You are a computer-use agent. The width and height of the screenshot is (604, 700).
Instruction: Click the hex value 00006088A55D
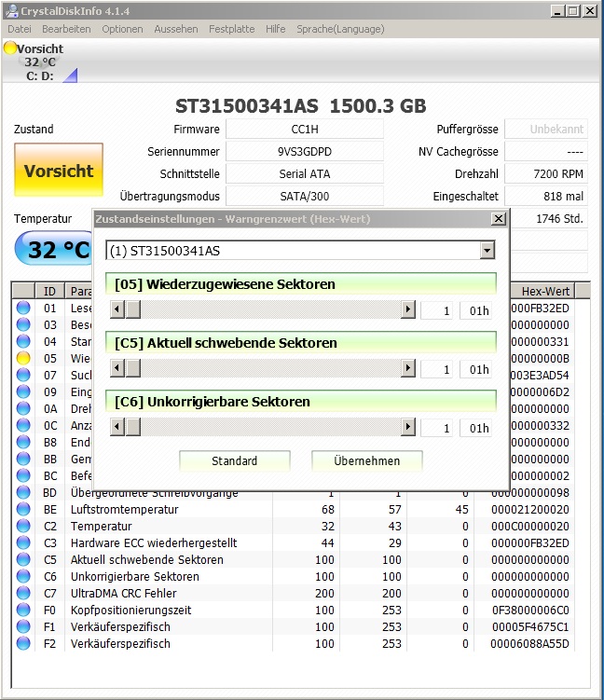click(x=529, y=643)
